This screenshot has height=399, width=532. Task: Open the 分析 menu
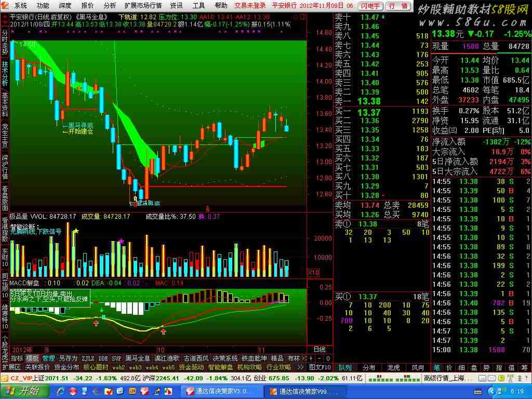[x=109, y=5]
